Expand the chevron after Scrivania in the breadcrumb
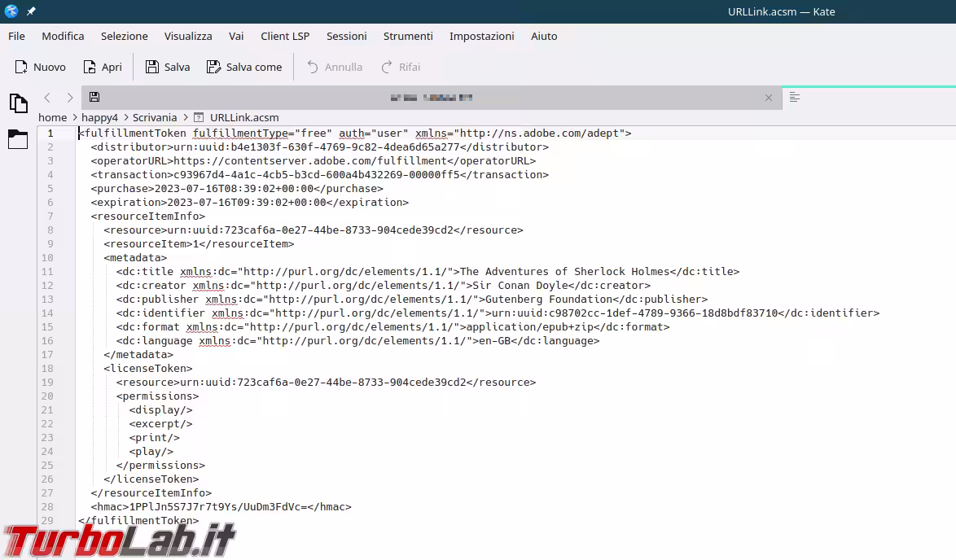956x560 pixels. (x=185, y=118)
